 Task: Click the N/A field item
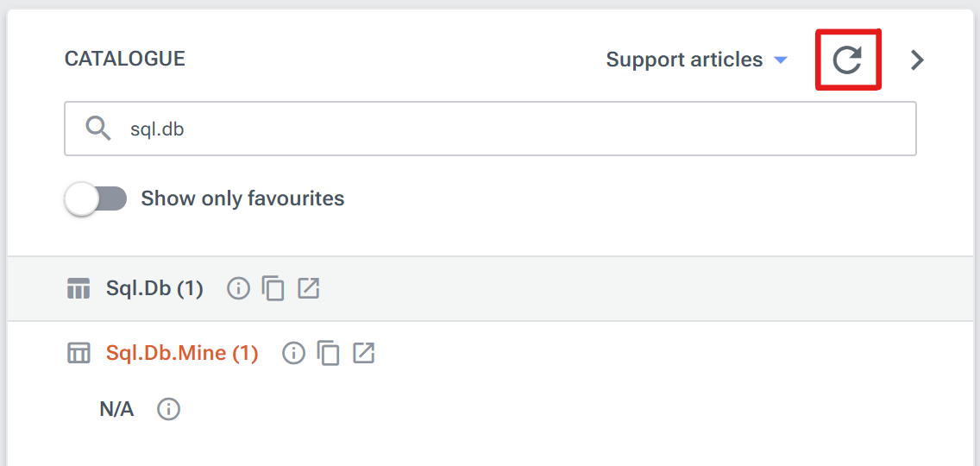pyautogui.click(x=116, y=409)
